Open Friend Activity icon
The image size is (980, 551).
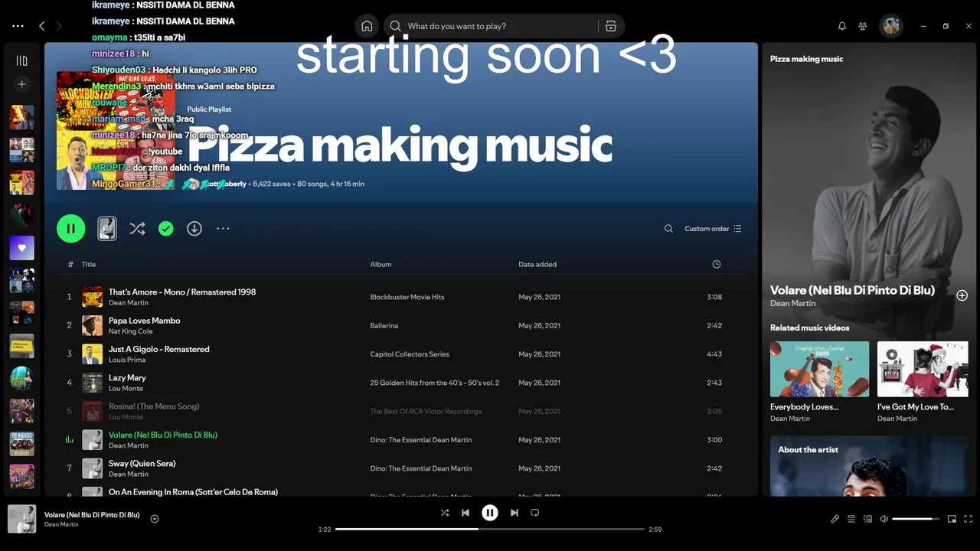(863, 26)
